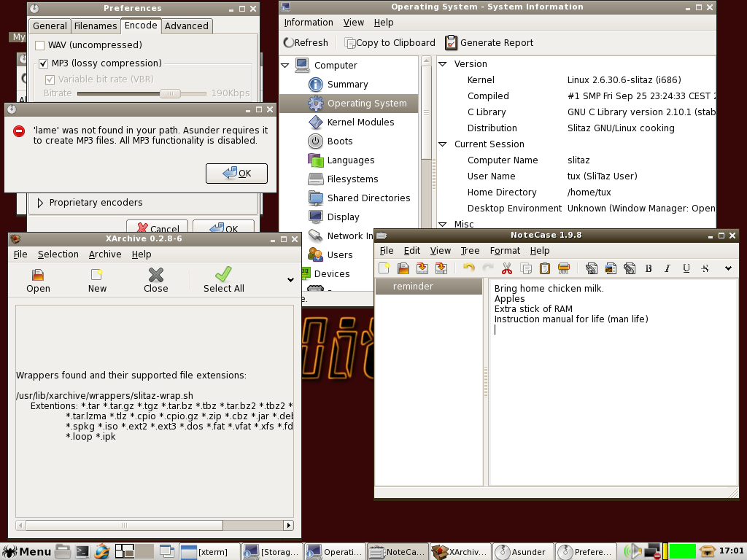Select the reminder node in NoteCase
The width and height of the screenshot is (747, 560).
coord(429,286)
